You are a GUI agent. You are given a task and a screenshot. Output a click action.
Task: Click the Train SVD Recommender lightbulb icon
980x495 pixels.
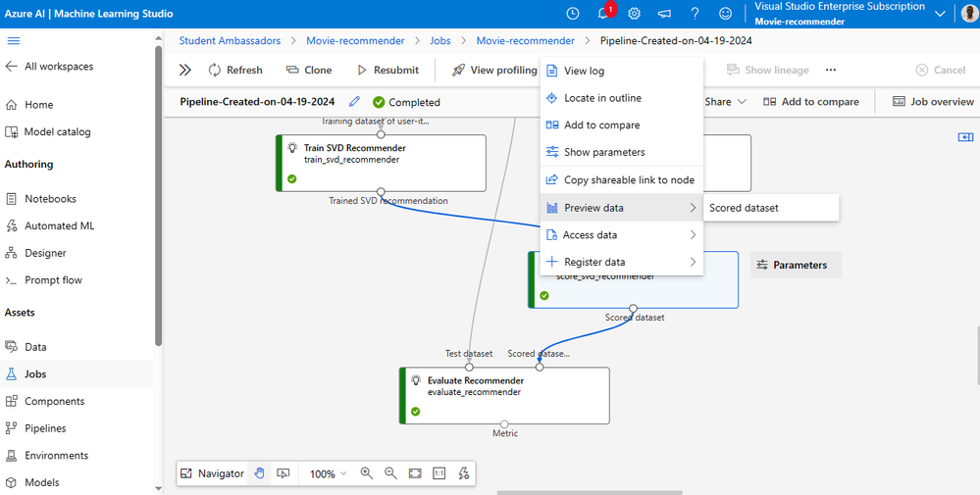(x=292, y=148)
